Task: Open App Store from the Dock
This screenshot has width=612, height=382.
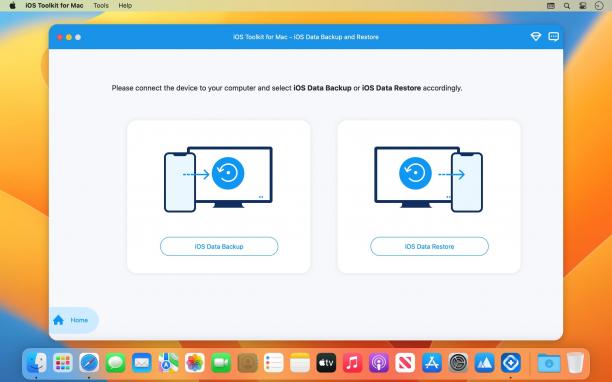Action: (432, 363)
